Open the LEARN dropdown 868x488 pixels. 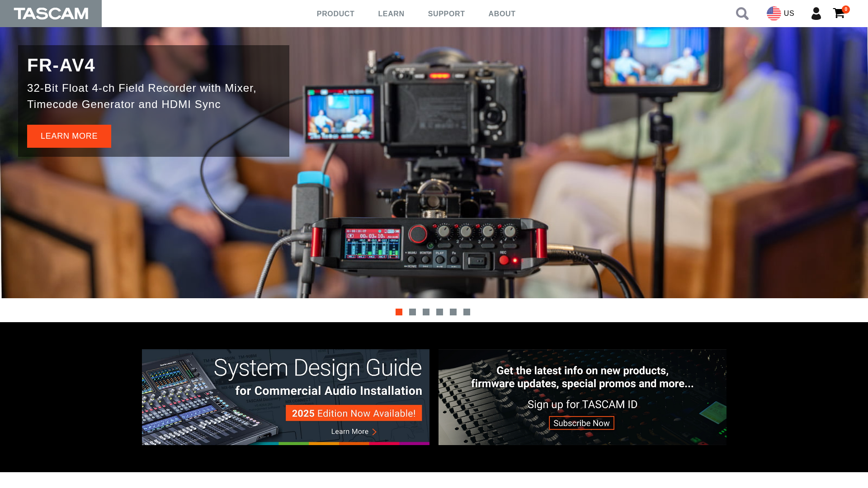click(391, 14)
